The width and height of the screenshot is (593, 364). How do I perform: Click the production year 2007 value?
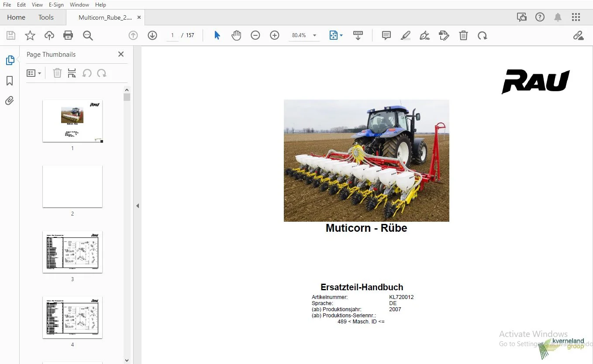[395, 309]
